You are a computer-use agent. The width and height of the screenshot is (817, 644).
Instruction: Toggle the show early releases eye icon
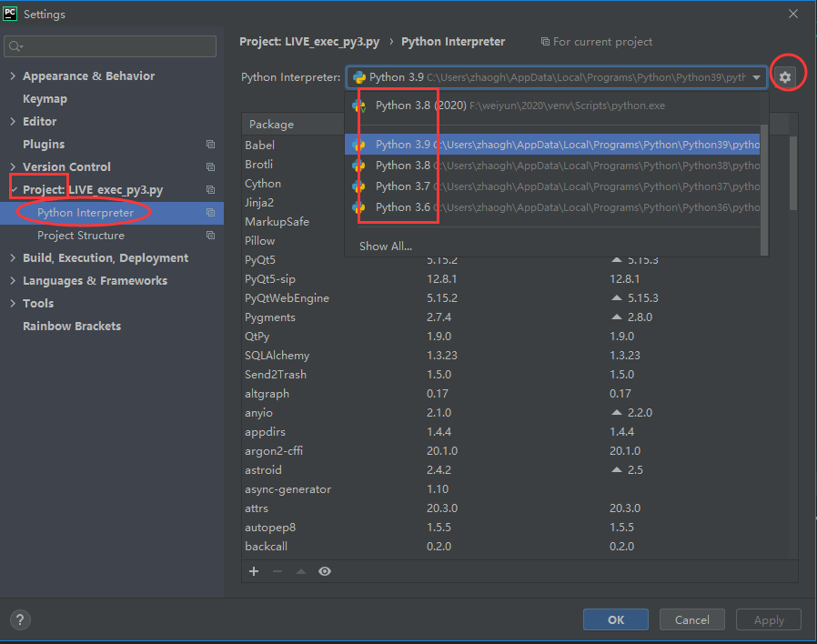(x=325, y=571)
